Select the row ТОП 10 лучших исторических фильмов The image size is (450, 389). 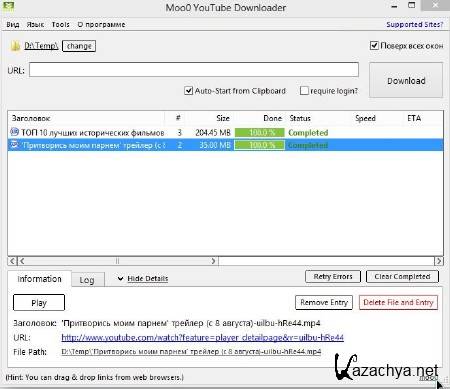pos(225,133)
